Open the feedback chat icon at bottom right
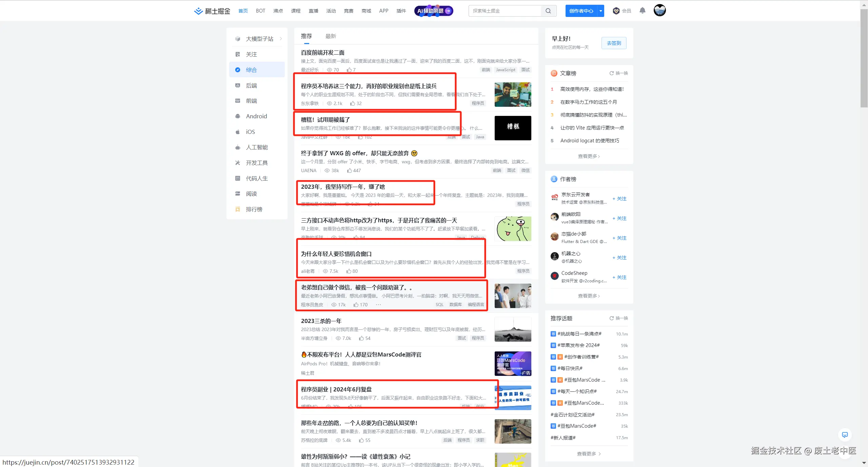Screen dimensions: 868x467 845,434
